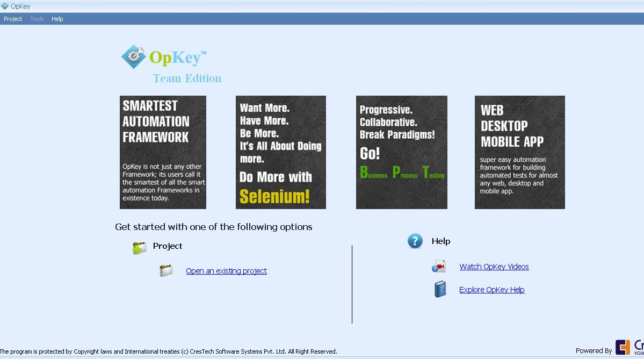Click the blue help book icon

tap(440, 289)
